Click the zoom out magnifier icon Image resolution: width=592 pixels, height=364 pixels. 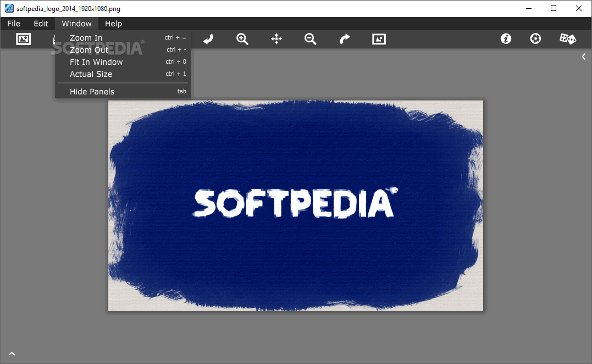(311, 39)
